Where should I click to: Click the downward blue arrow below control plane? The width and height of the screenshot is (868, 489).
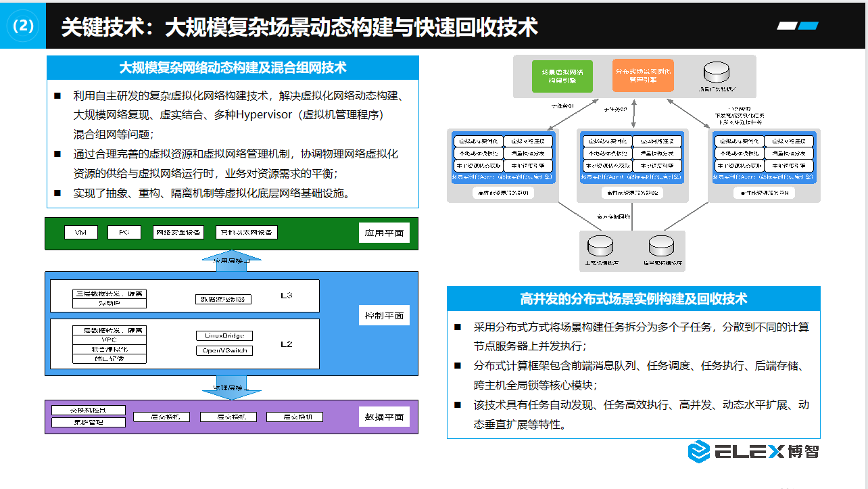tap(231, 388)
